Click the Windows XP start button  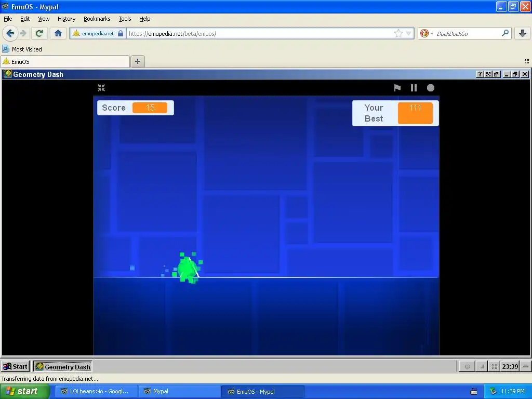point(24,391)
